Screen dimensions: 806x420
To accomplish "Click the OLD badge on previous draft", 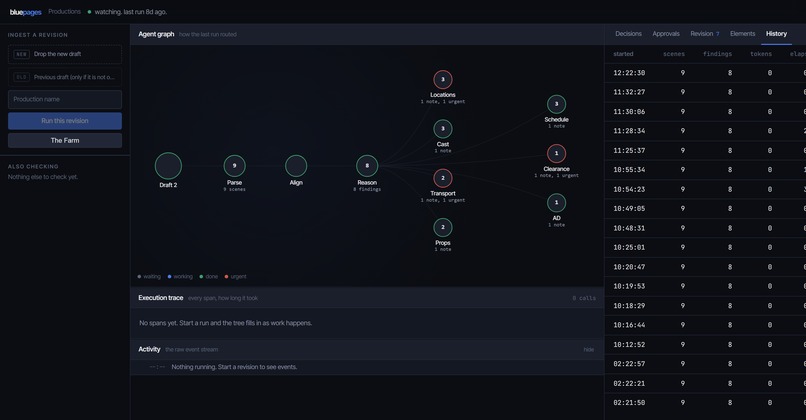I will click(21, 77).
